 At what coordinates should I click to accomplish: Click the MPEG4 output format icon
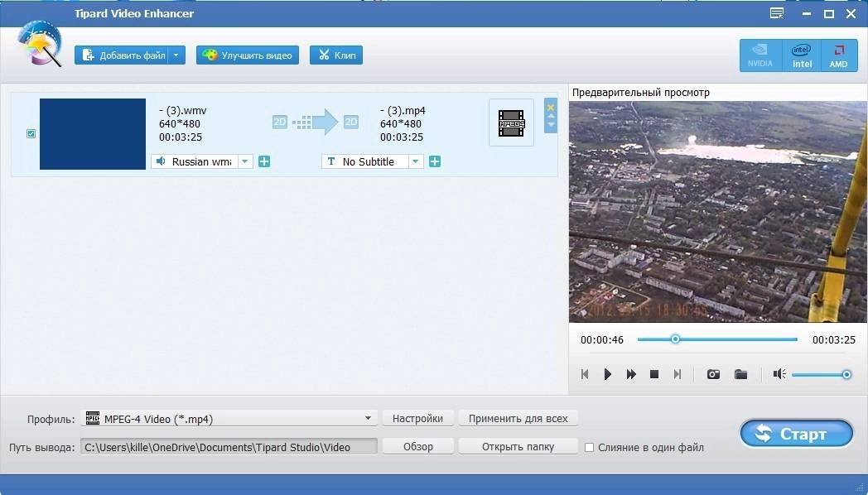click(x=511, y=123)
